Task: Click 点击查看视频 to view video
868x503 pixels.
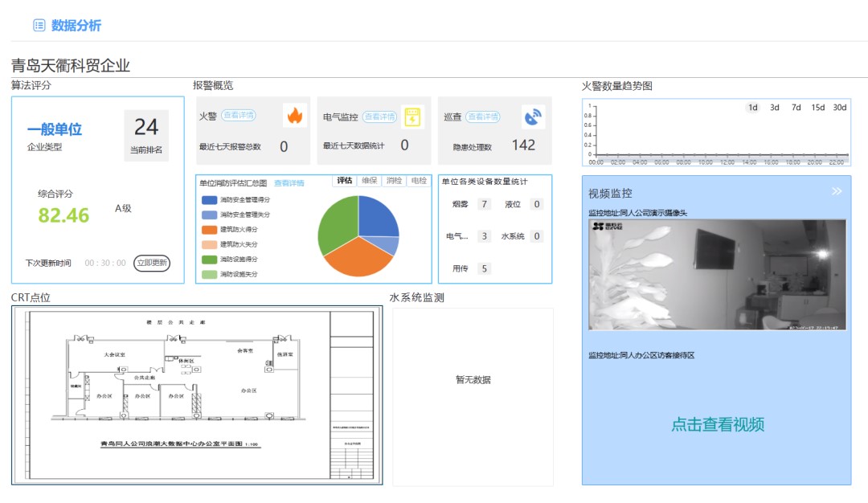Action: [x=717, y=425]
